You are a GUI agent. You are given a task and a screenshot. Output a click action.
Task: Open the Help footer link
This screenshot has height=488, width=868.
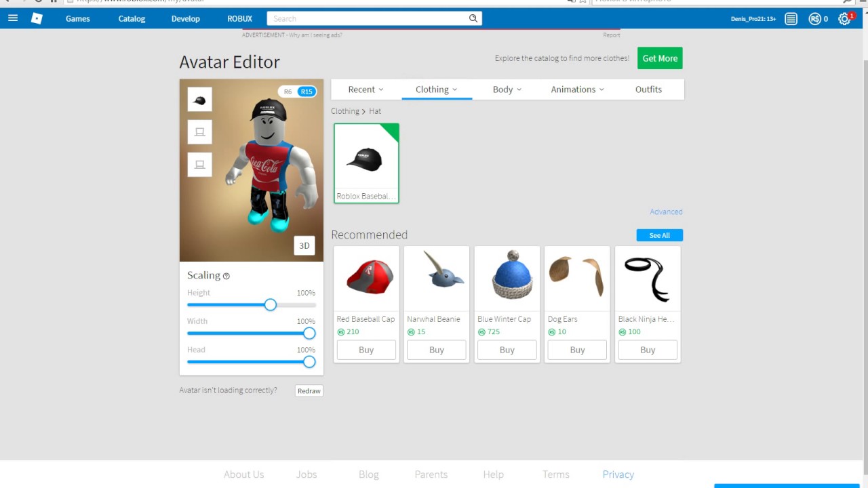point(494,474)
